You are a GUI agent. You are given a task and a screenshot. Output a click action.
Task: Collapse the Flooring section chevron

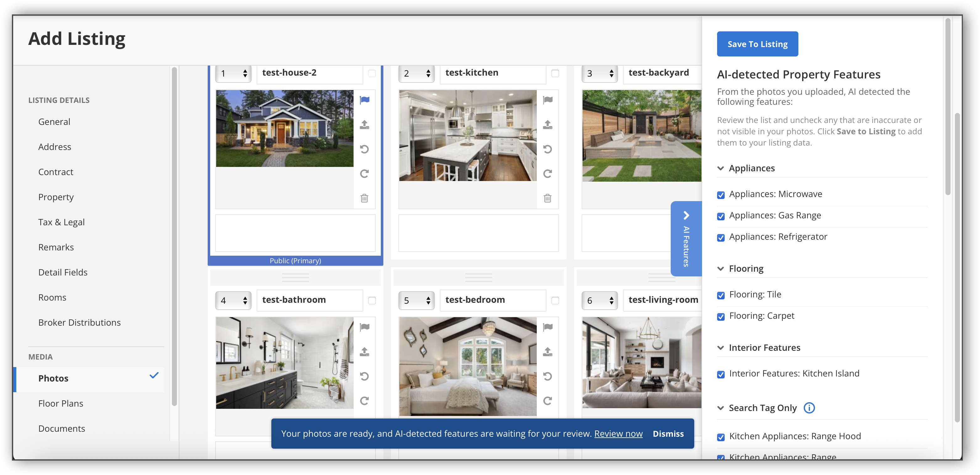[x=721, y=269]
